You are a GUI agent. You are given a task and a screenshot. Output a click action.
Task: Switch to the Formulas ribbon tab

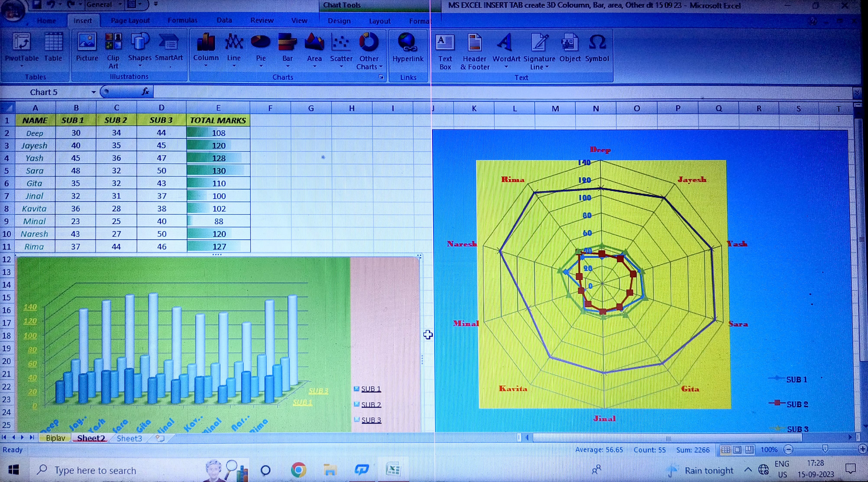pyautogui.click(x=182, y=21)
